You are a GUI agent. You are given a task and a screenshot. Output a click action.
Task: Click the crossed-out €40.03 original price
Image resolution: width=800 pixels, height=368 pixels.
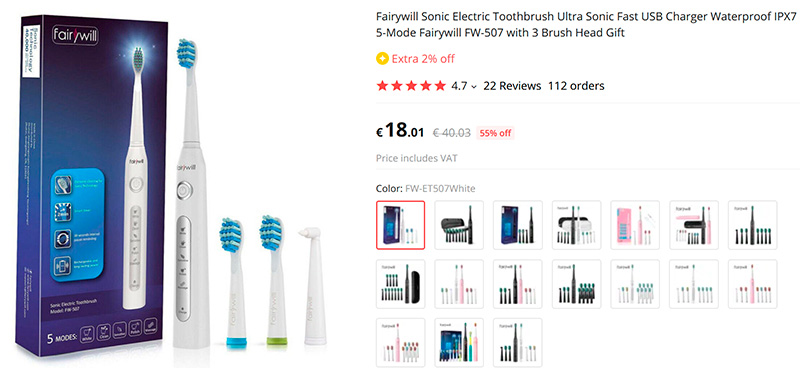pos(452,133)
